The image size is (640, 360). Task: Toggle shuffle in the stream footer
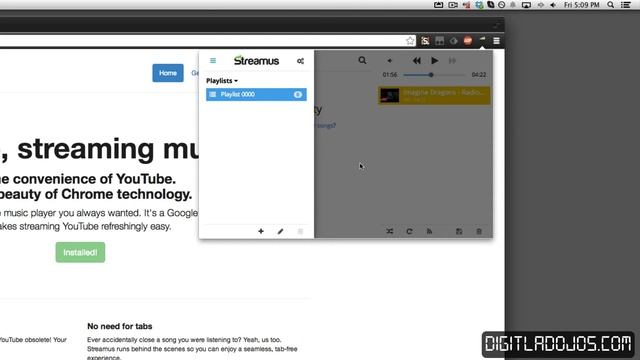[389, 231]
